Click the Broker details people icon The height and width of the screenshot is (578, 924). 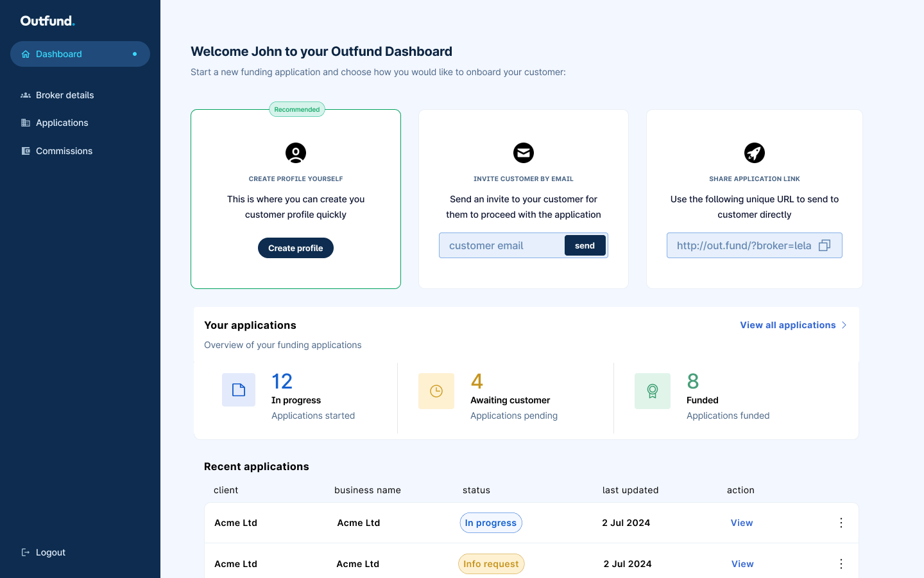point(26,95)
